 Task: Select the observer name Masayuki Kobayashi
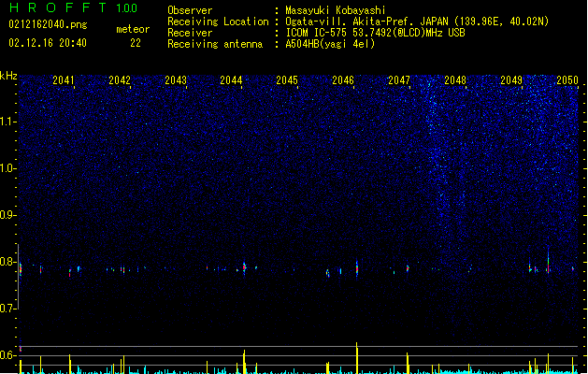pos(336,10)
